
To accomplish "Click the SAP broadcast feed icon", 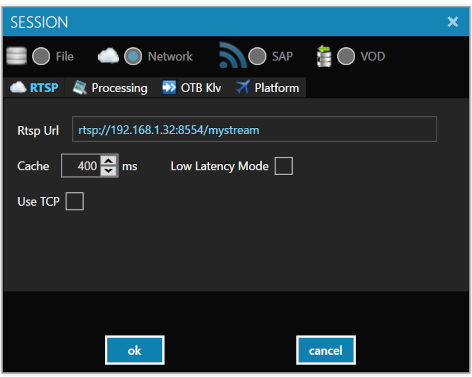I will point(232,55).
